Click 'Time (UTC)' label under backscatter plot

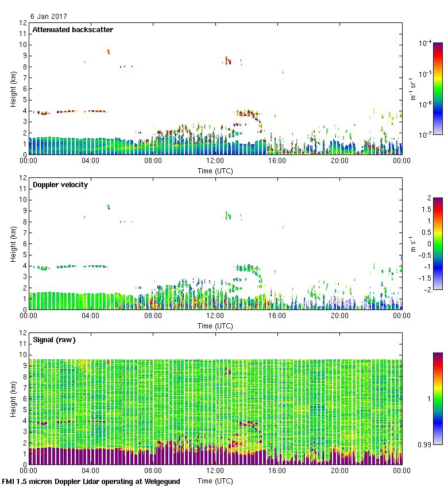tap(215, 171)
